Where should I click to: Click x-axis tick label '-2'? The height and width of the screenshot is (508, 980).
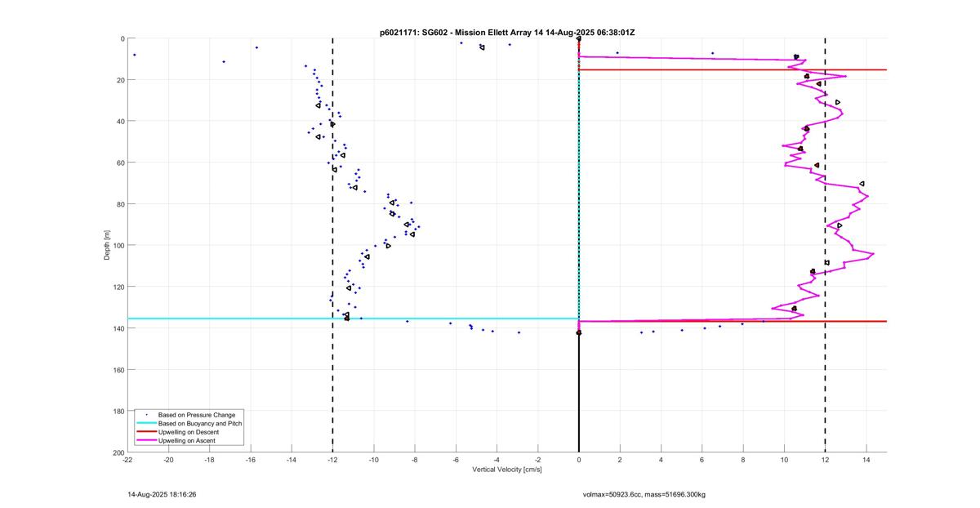(x=537, y=460)
